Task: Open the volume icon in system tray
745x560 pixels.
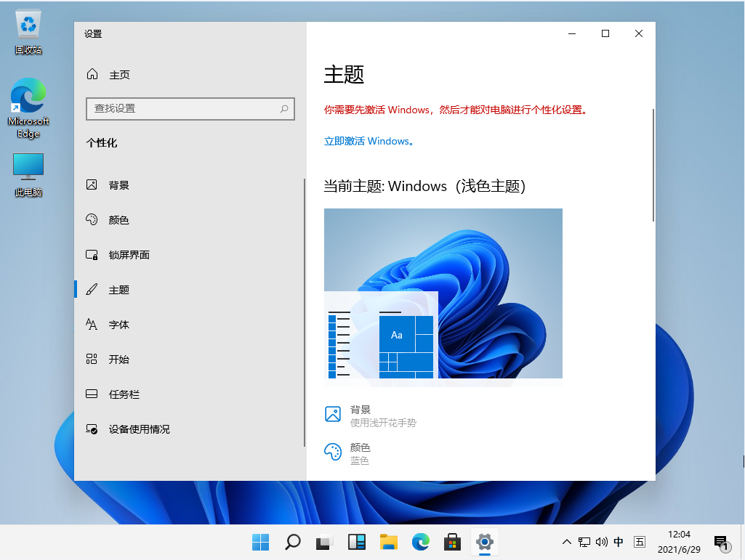Action: (x=600, y=542)
